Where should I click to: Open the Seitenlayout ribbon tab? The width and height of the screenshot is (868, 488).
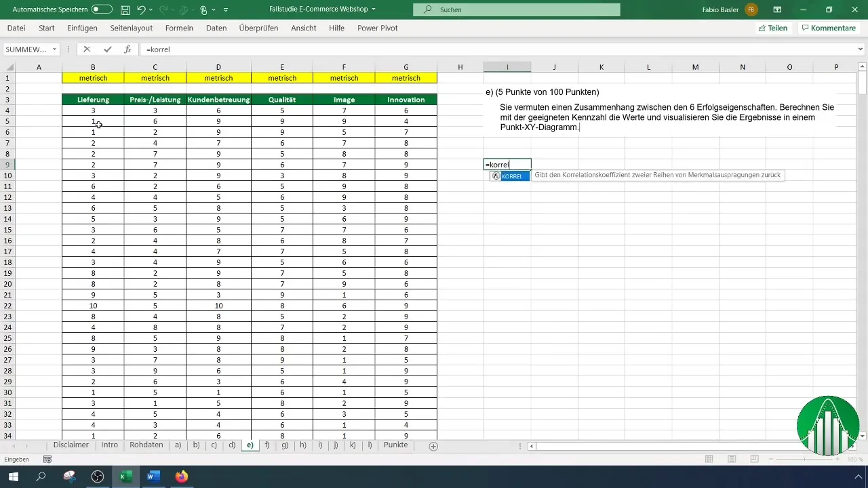tap(131, 28)
